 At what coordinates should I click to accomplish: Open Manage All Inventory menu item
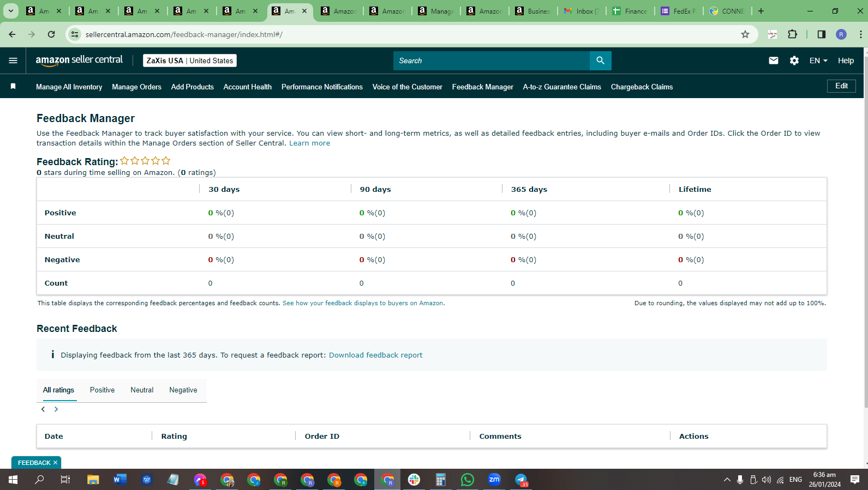(x=69, y=87)
